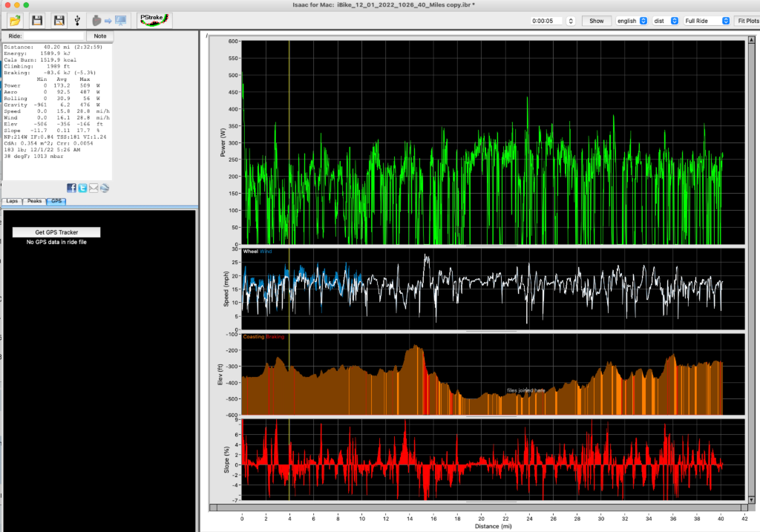Open the english units dropdown
This screenshot has height=532, width=760.
632,20
